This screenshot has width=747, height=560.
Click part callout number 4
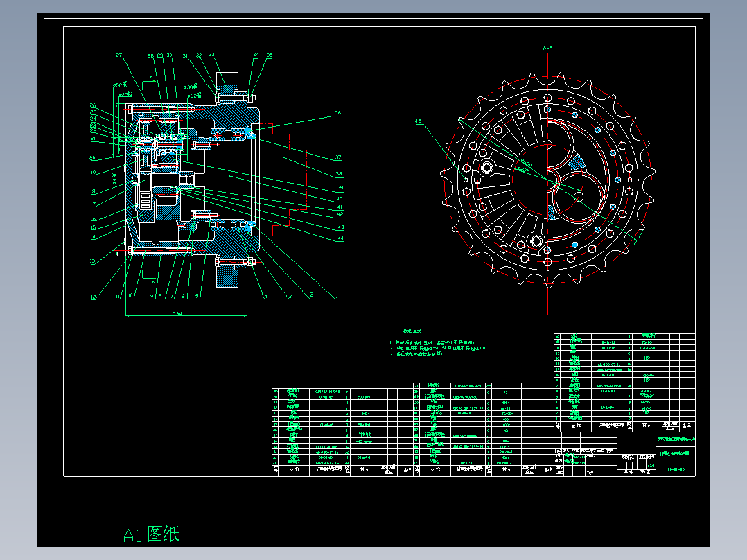tap(266, 296)
